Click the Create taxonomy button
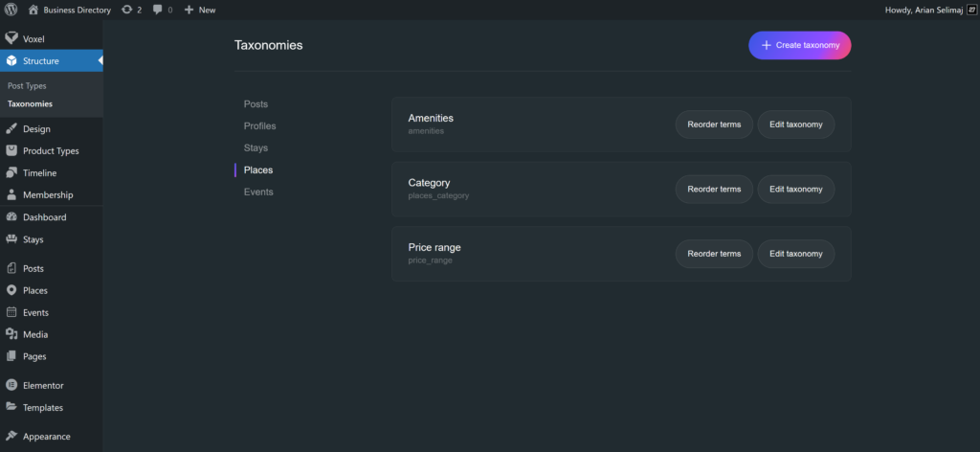The width and height of the screenshot is (980, 452). click(799, 46)
